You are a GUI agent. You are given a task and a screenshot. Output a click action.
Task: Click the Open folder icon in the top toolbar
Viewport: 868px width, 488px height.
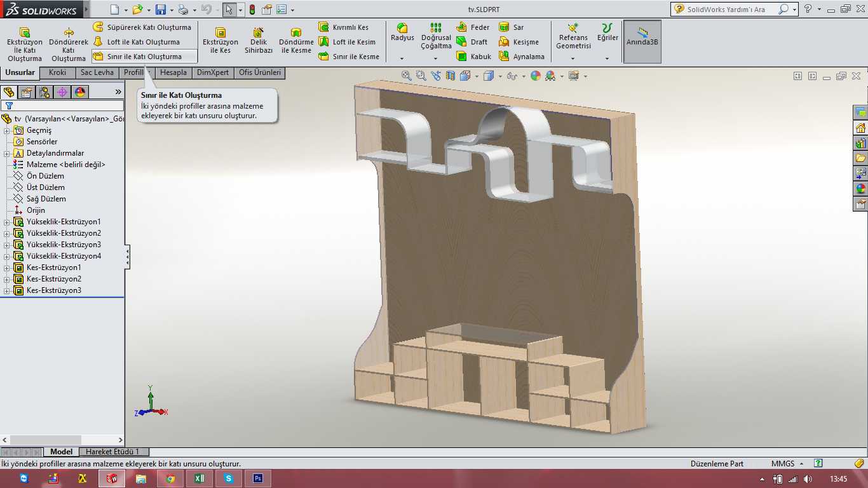[x=137, y=10]
